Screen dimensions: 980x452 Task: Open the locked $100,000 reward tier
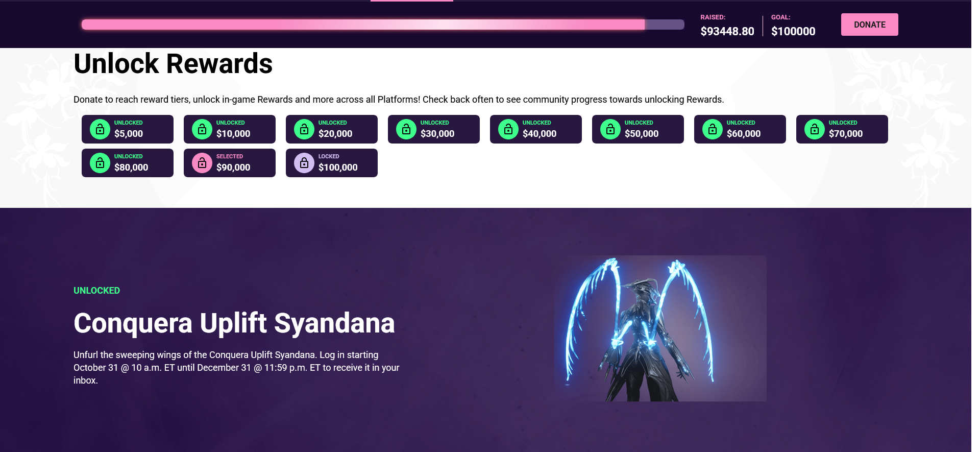[332, 163]
